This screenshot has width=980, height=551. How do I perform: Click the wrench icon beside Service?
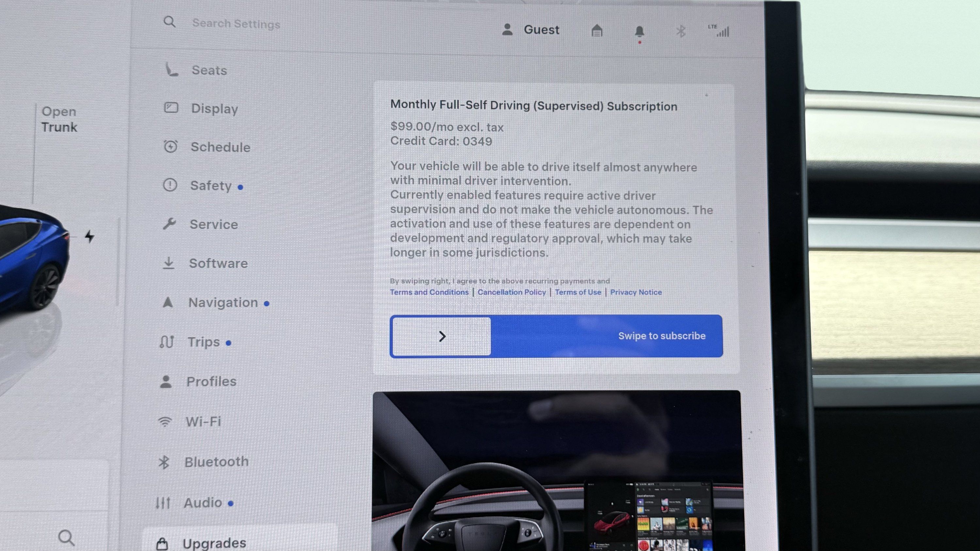169,224
